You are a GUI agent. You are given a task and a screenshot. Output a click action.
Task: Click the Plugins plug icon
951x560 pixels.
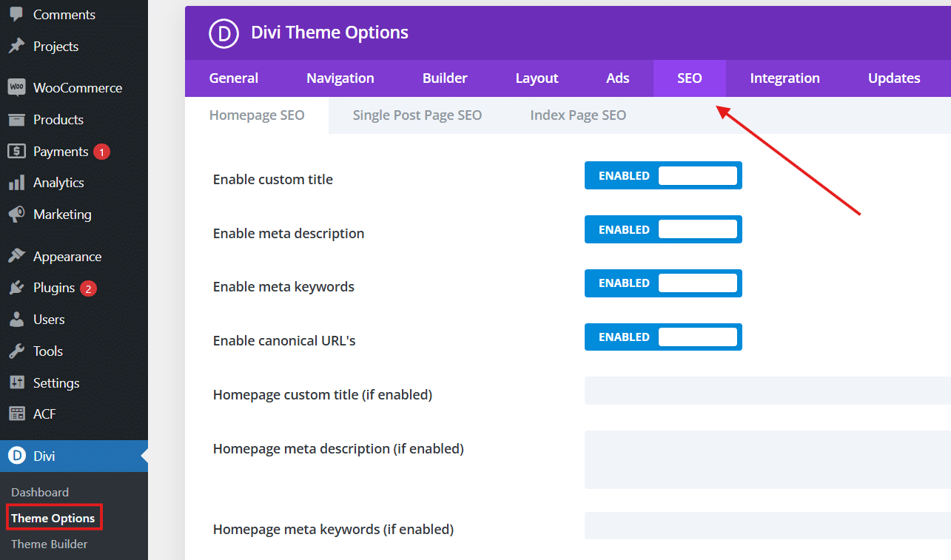18,288
